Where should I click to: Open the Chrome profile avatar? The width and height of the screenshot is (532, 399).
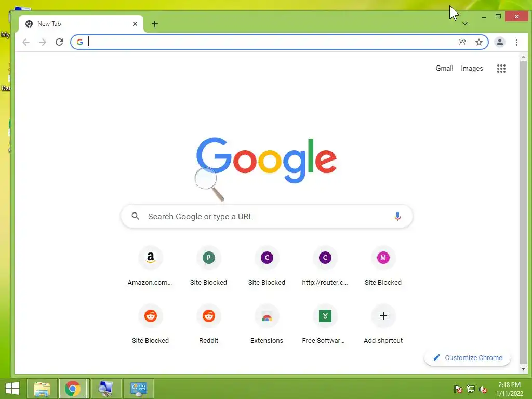pos(499,42)
